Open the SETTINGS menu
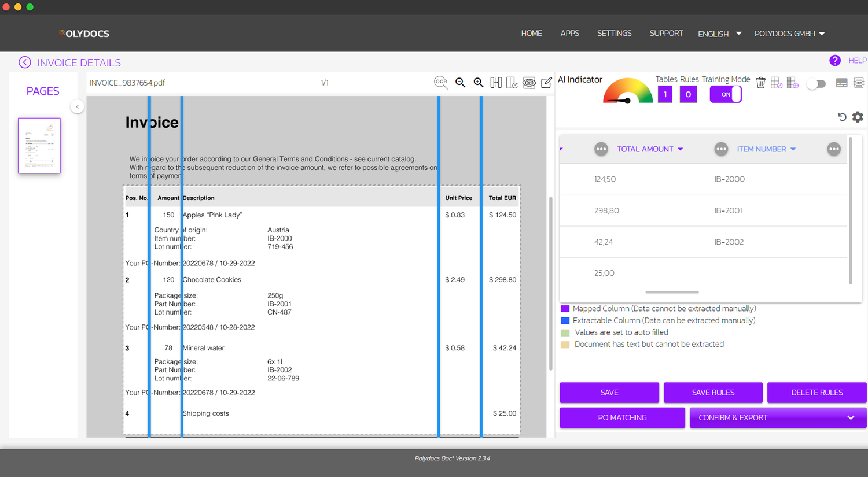This screenshot has width=868, height=477. pyautogui.click(x=614, y=34)
